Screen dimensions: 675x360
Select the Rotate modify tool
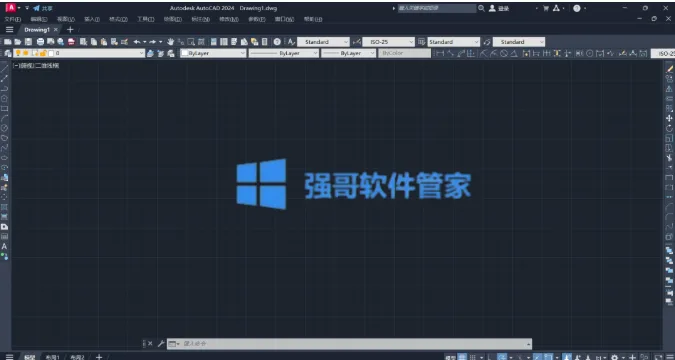pyautogui.click(x=669, y=128)
